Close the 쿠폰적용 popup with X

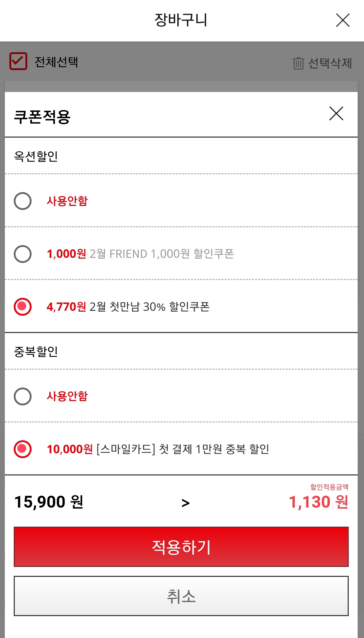[336, 114]
